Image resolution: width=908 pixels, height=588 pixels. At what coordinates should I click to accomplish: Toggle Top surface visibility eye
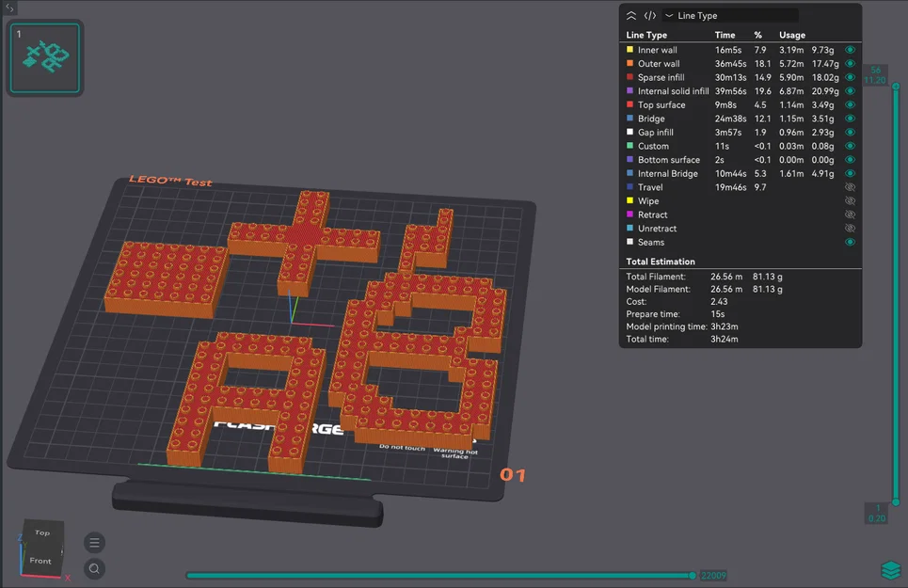coord(850,104)
